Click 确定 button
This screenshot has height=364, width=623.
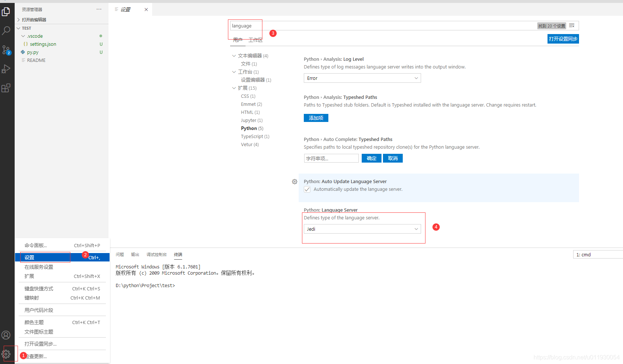coord(372,158)
